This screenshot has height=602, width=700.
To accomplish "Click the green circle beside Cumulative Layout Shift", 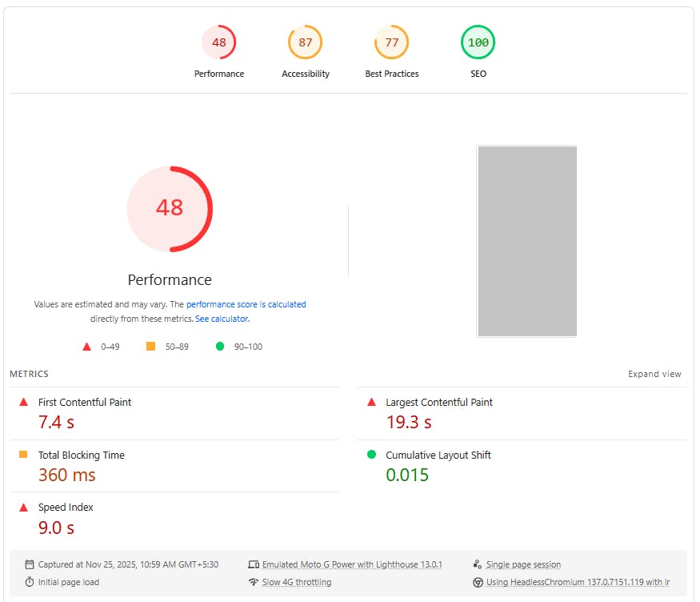I will pos(370,455).
